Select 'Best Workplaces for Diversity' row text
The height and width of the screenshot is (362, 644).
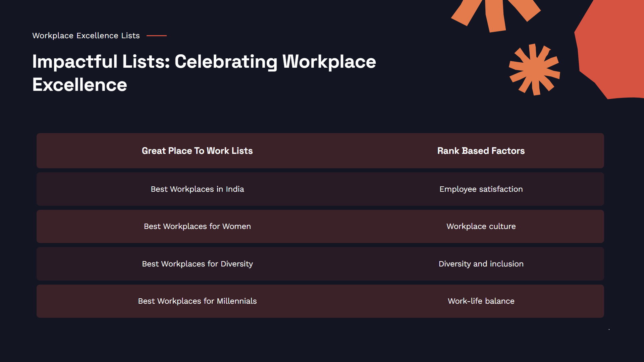197,264
